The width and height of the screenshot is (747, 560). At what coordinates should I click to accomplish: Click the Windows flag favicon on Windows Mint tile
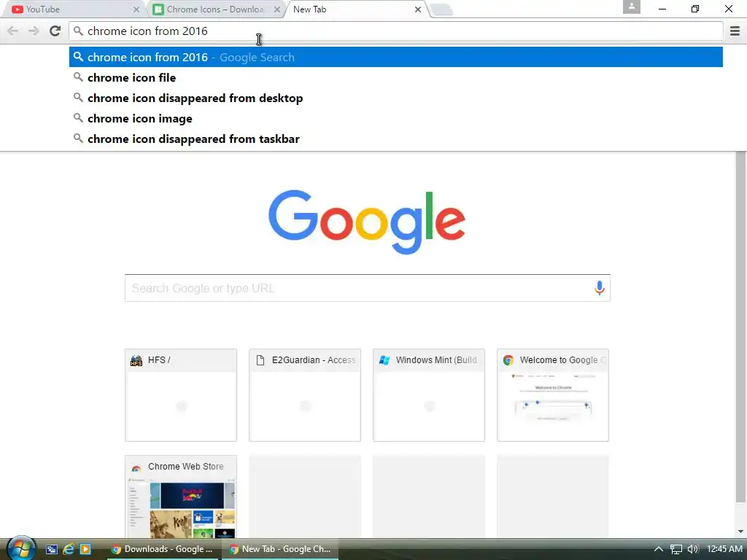click(384, 360)
